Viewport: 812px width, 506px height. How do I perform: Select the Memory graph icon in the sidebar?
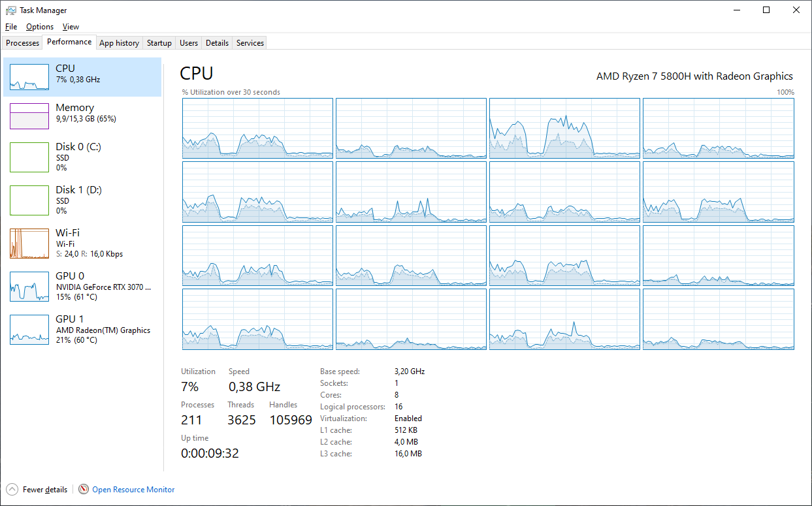click(29, 116)
